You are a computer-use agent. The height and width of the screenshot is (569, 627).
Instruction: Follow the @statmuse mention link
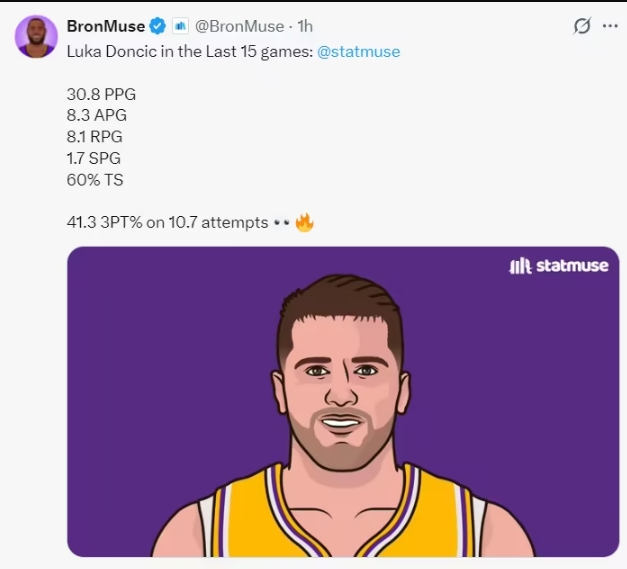click(358, 51)
